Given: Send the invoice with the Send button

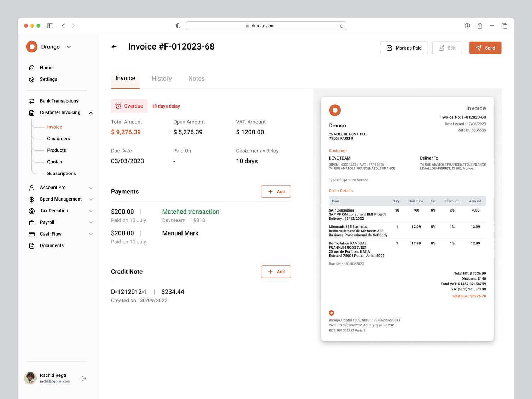Looking at the screenshot, I should (485, 48).
